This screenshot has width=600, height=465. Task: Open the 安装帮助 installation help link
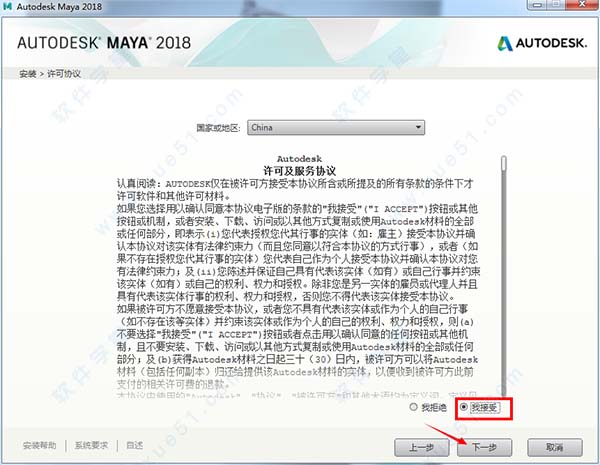pos(39,445)
